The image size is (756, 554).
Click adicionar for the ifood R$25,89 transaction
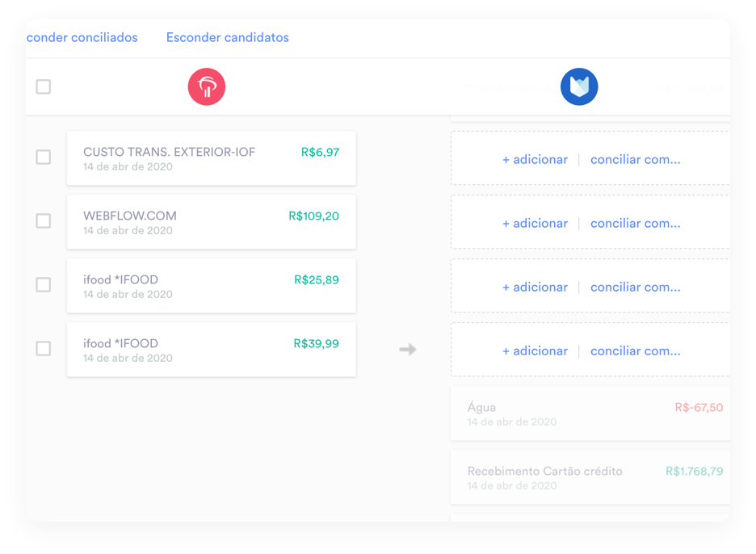pos(535,287)
